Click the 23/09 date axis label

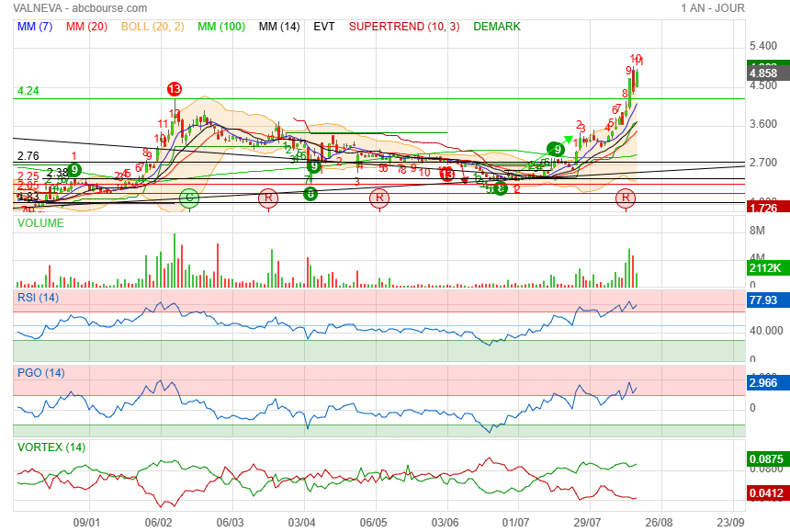point(730,523)
